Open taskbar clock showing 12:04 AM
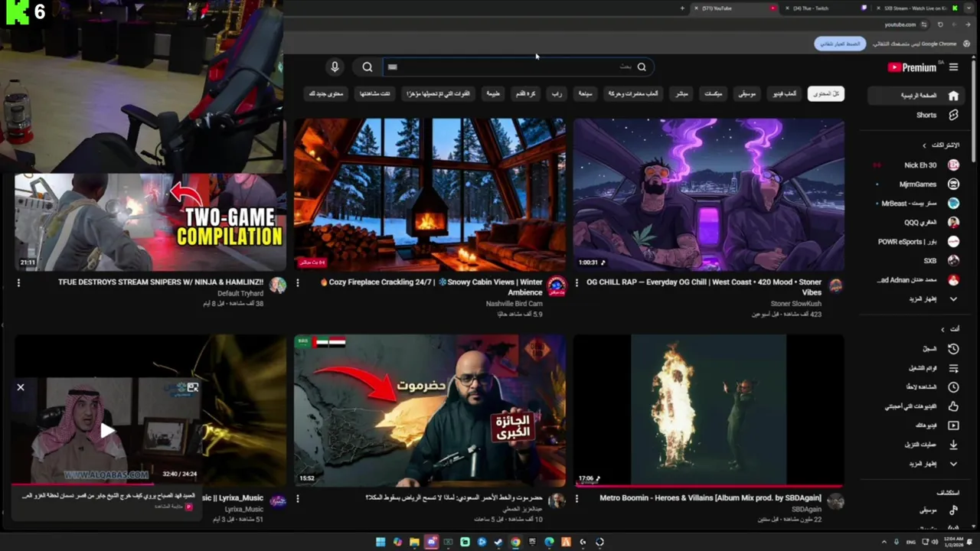 [954, 542]
